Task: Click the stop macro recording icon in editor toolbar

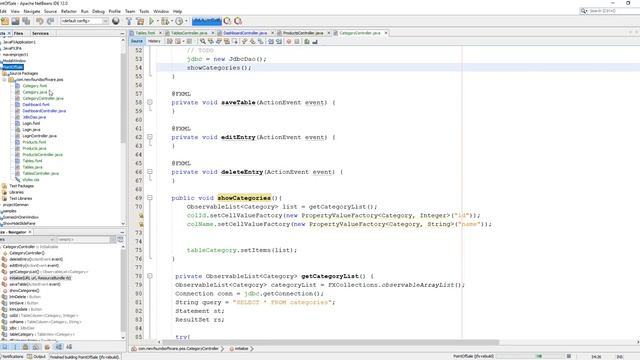Action: [x=297, y=41]
